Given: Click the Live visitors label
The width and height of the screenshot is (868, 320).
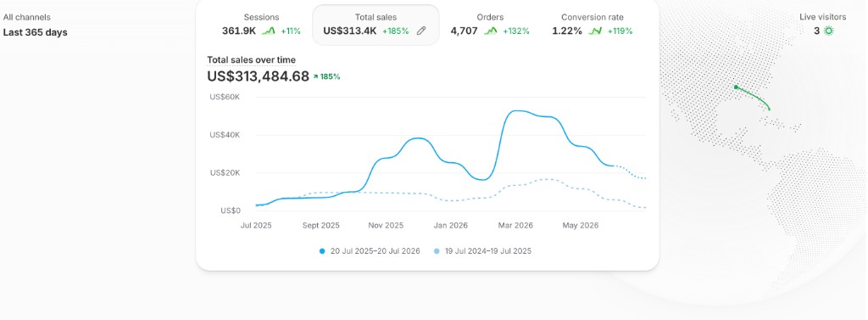Looking at the screenshot, I should point(822,17).
